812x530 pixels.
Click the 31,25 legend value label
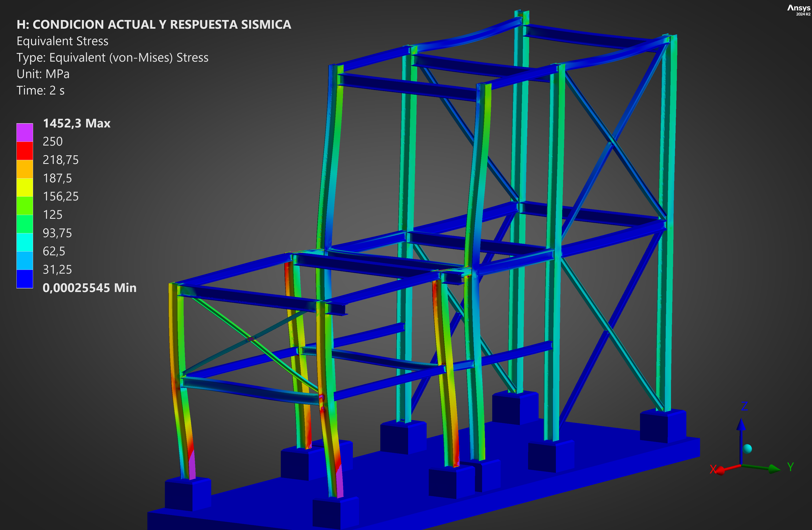(57, 270)
